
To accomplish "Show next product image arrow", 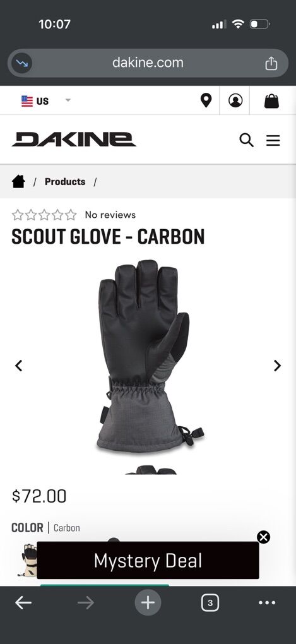I will [x=278, y=366].
